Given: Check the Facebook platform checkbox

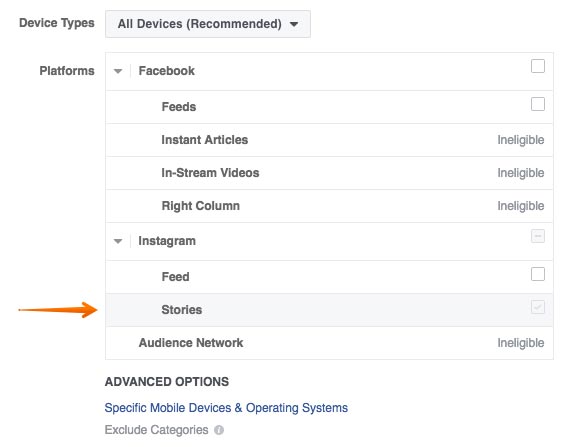Looking at the screenshot, I should pyautogui.click(x=537, y=66).
